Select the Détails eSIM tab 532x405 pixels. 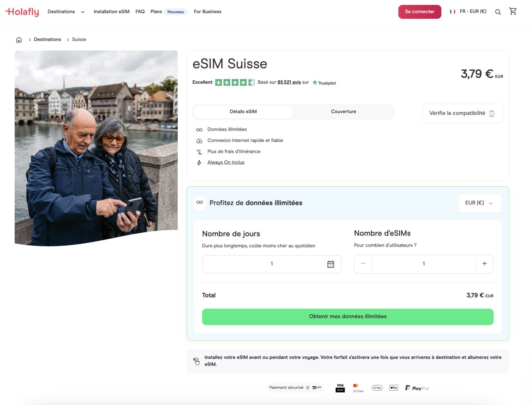point(243,111)
